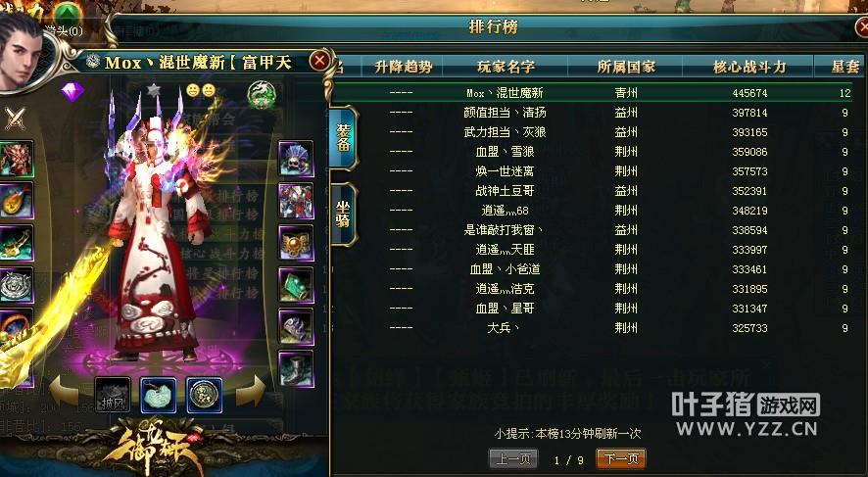
Task: Select the crossed swords icon
Action: click(x=15, y=118)
